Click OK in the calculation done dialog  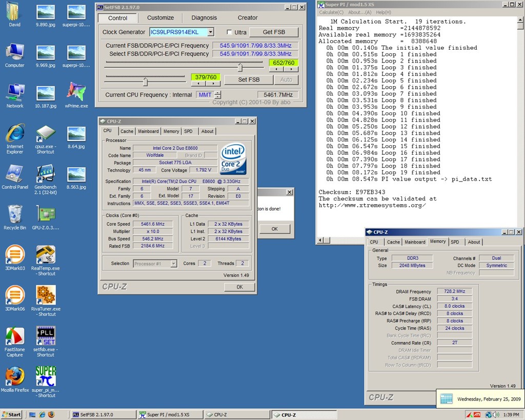[275, 229]
